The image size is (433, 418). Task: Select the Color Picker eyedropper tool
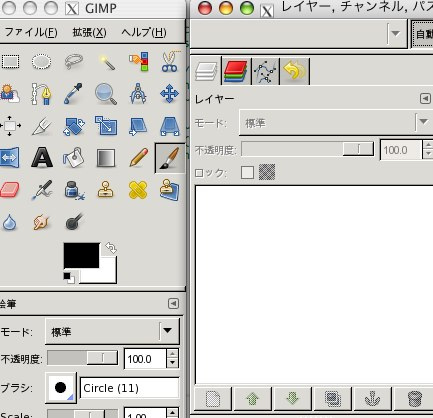click(74, 94)
